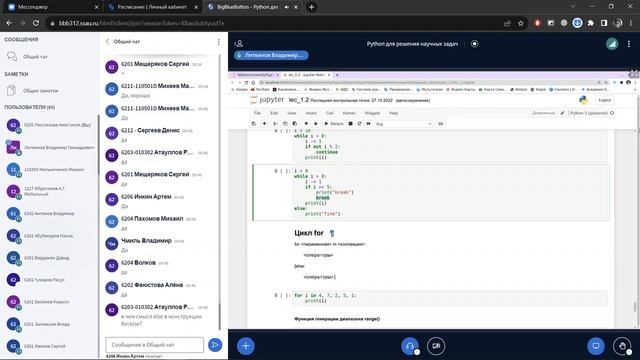
Task: Toggle the user list panel icon
Action: (x=239, y=43)
